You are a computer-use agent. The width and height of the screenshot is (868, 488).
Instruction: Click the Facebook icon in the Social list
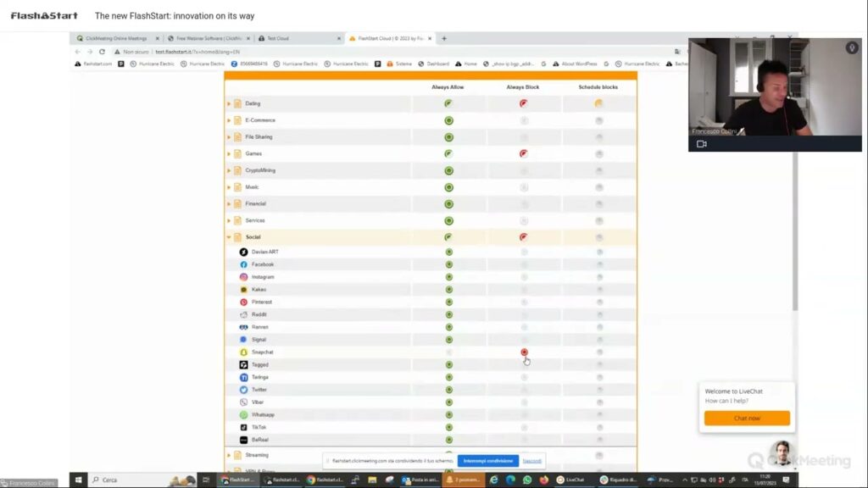243,264
